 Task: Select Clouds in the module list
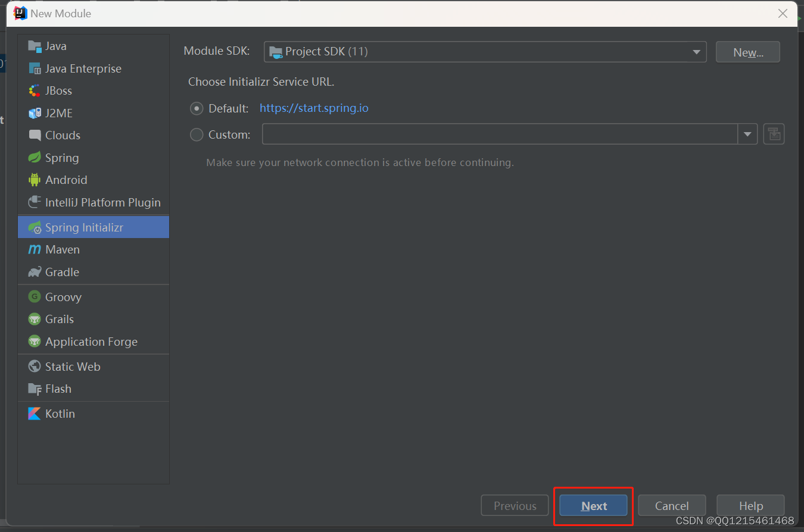pyautogui.click(x=94, y=135)
